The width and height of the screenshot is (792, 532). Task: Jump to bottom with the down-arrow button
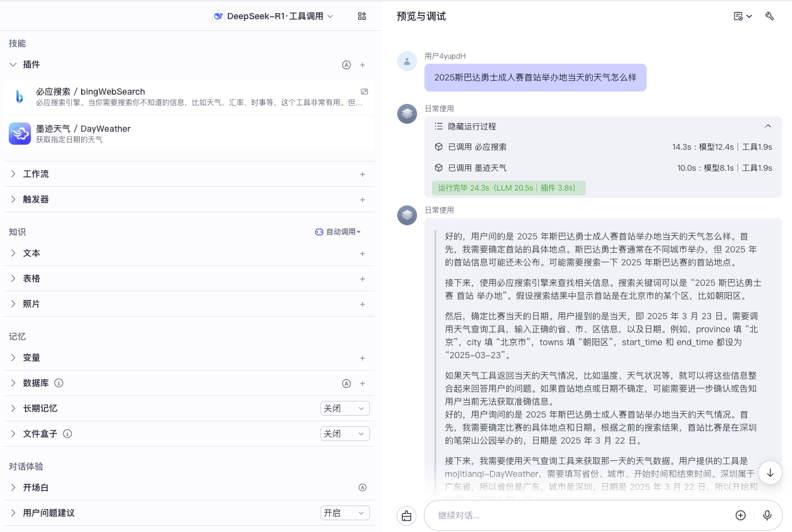click(770, 473)
